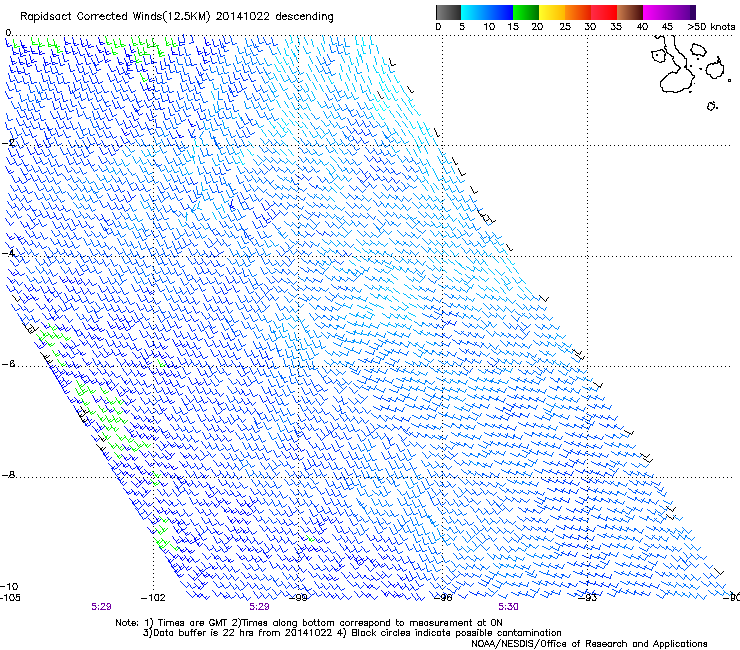Pick the magenta 40–45 knots legend segment
Image resolution: width=740 pixels, height=650 pixels.
[656, 12]
